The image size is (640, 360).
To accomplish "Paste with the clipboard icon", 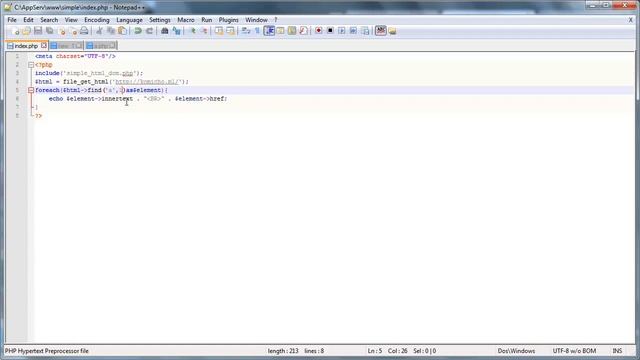I will coord(122,31).
